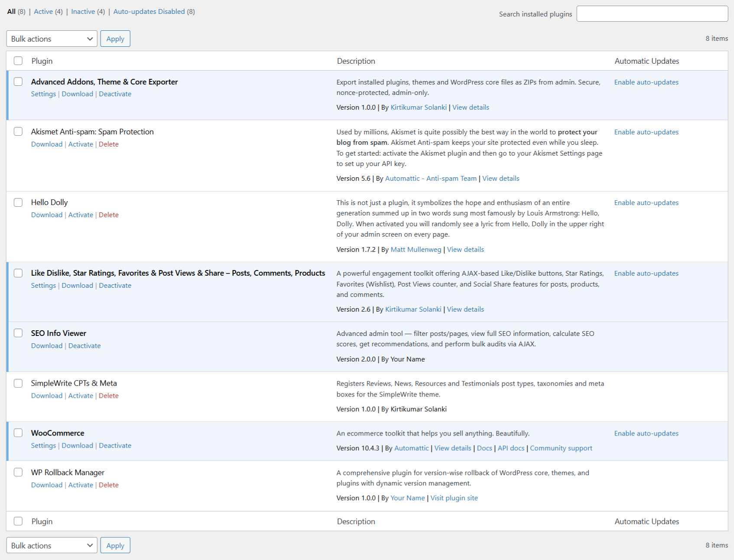734x560 pixels.
Task: Check the WooCommerce plugin checkbox
Action: click(x=18, y=433)
